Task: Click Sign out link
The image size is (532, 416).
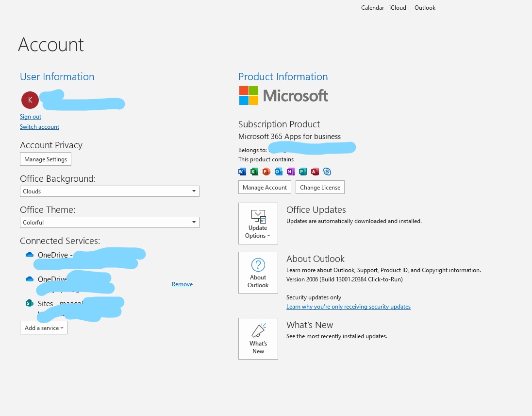Action: pos(31,117)
